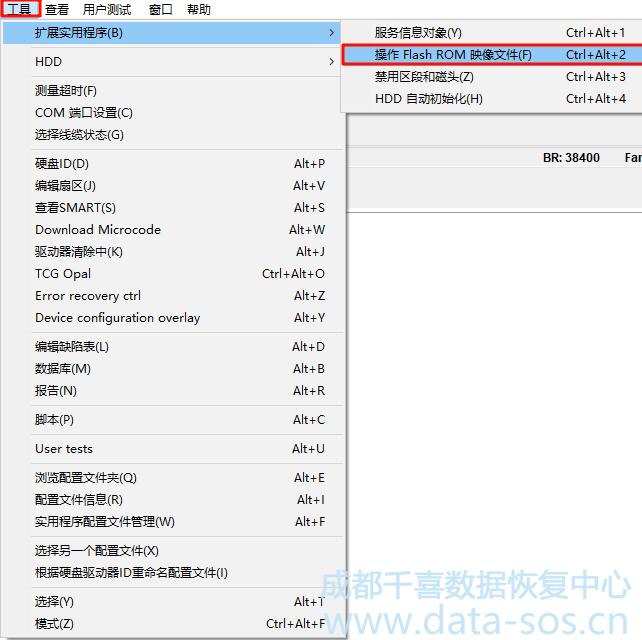Open the 帮助 menu

click(x=199, y=9)
